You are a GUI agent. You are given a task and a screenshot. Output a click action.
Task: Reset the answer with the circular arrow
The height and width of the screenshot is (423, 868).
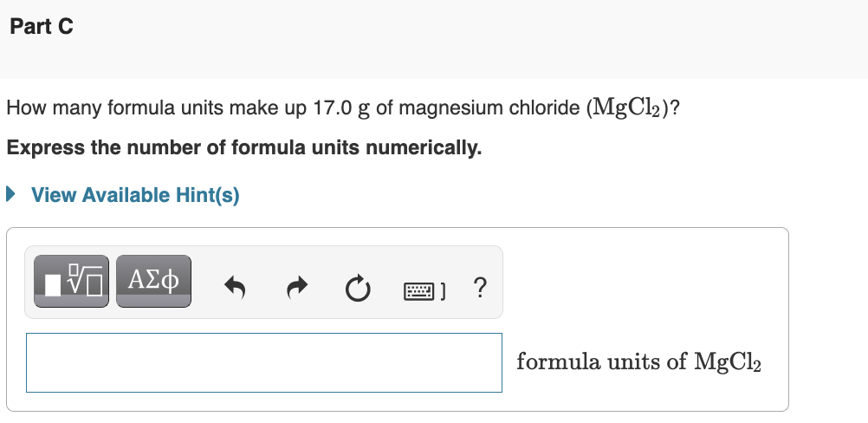point(358,288)
